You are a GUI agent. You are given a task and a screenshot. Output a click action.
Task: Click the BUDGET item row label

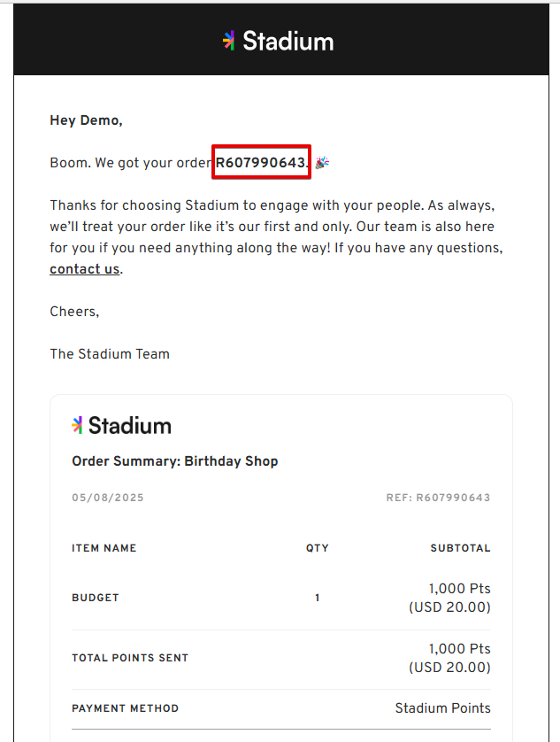[x=96, y=598]
